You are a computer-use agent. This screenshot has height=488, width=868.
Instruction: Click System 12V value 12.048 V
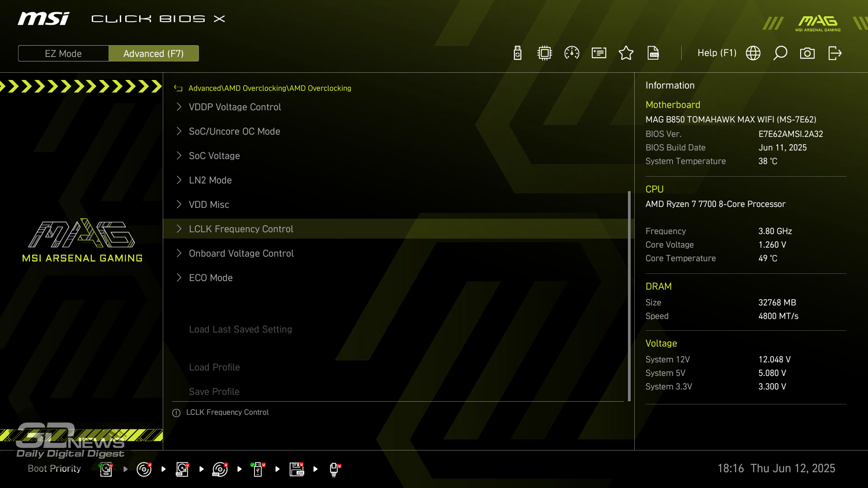[x=774, y=360]
